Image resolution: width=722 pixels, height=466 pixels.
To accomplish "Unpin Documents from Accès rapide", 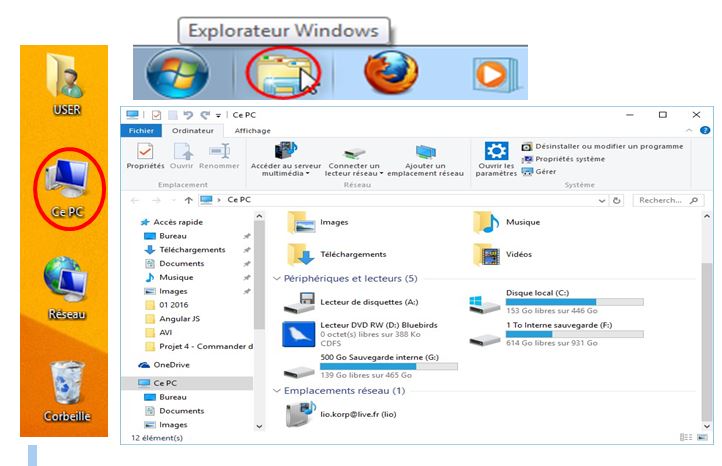I will 247,264.
